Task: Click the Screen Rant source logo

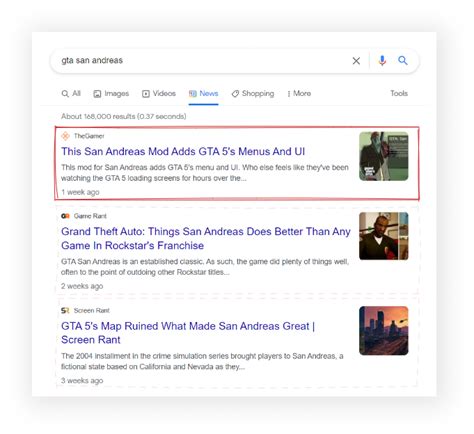Action: click(x=65, y=310)
